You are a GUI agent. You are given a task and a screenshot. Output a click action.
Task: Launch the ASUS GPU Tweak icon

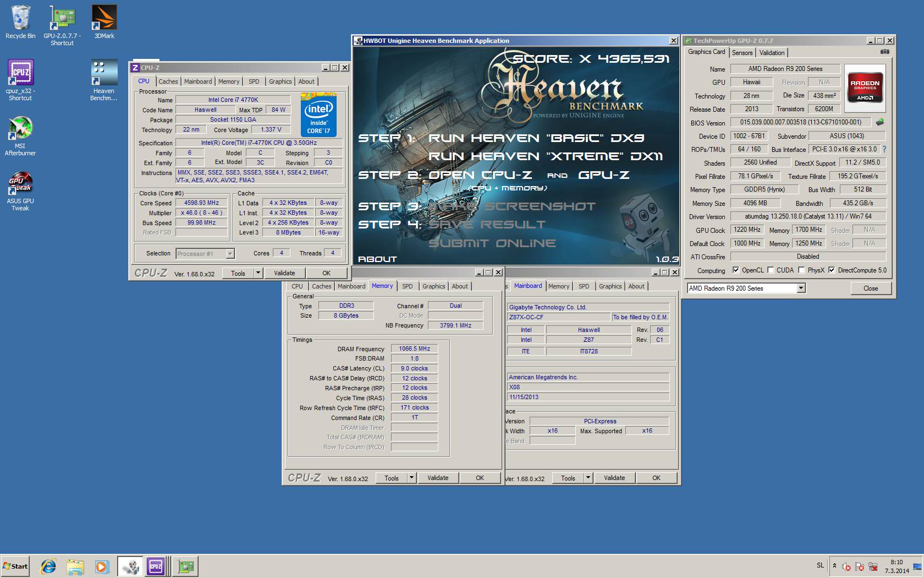(x=20, y=191)
